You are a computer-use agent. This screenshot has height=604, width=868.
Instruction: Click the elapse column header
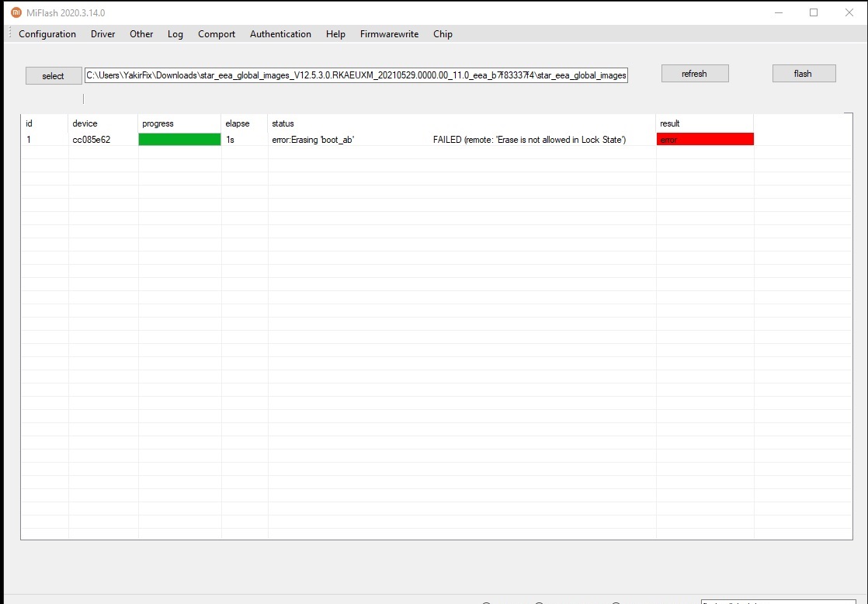[x=245, y=123]
